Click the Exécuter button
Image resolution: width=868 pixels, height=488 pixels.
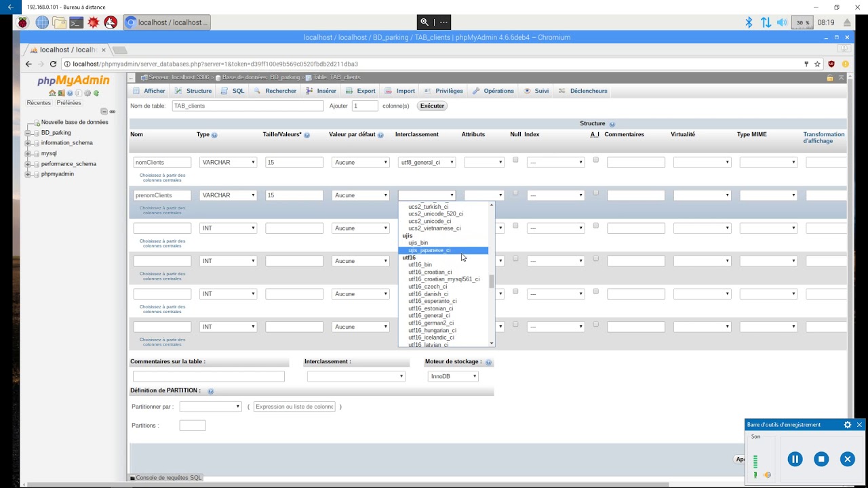pos(432,106)
